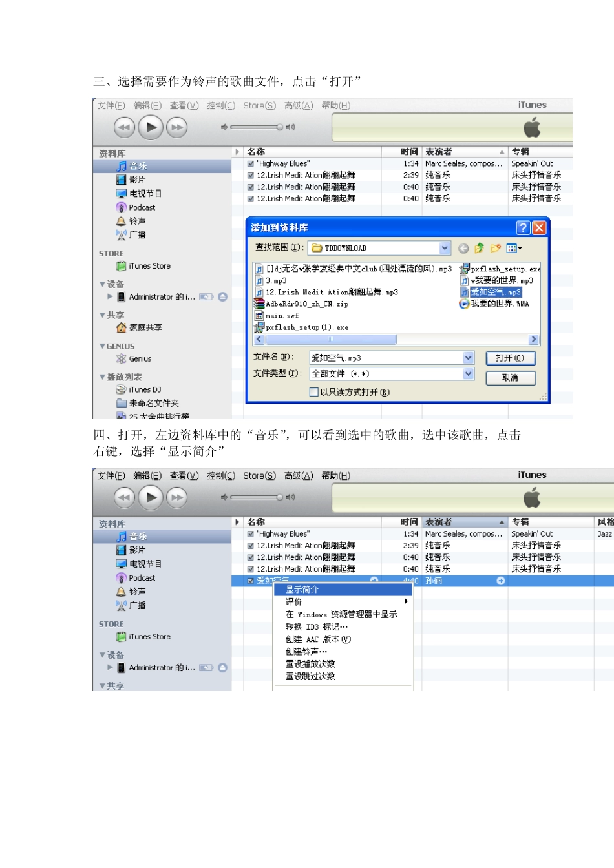Click Create New Folder icon in dialog
The height and width of the screenshot is (868, 614).
tap(496, 248)
